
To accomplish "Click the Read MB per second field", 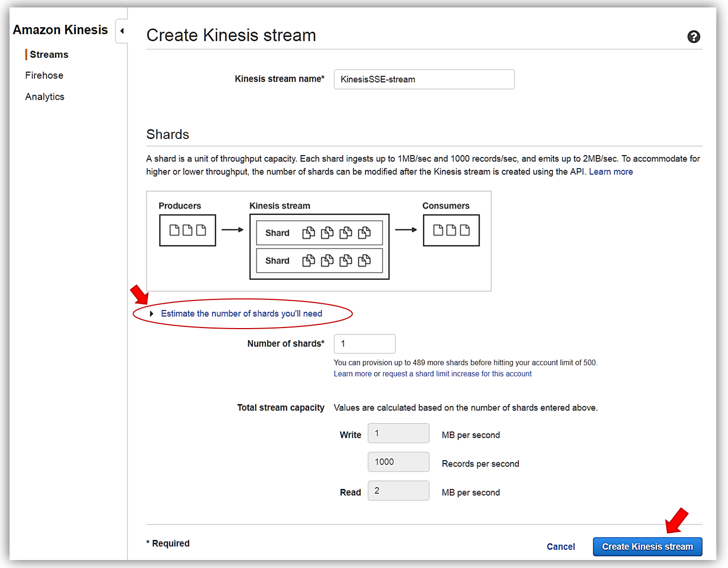I will [398, 490].
